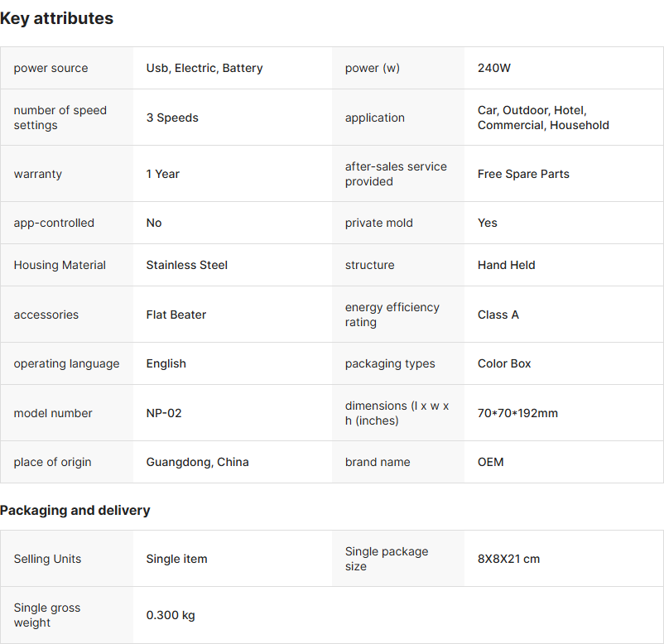Click the Guangdong, China origin value

coord(198,462)
